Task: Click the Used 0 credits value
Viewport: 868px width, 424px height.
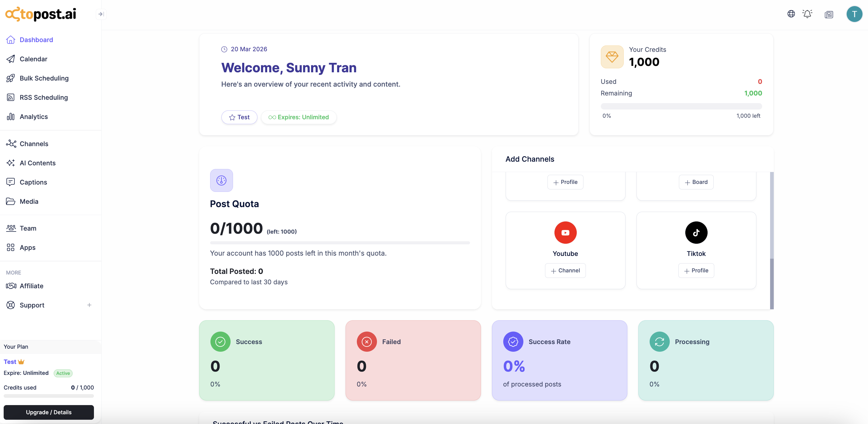Action: pos(759,81)
